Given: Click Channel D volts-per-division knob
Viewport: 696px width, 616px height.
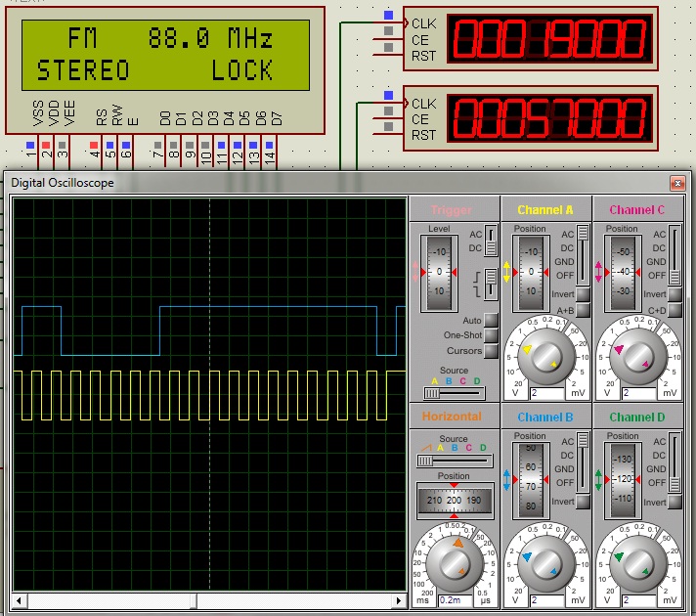Looking at the screenshot, I should pyautogui.click(x=638, y=563).
